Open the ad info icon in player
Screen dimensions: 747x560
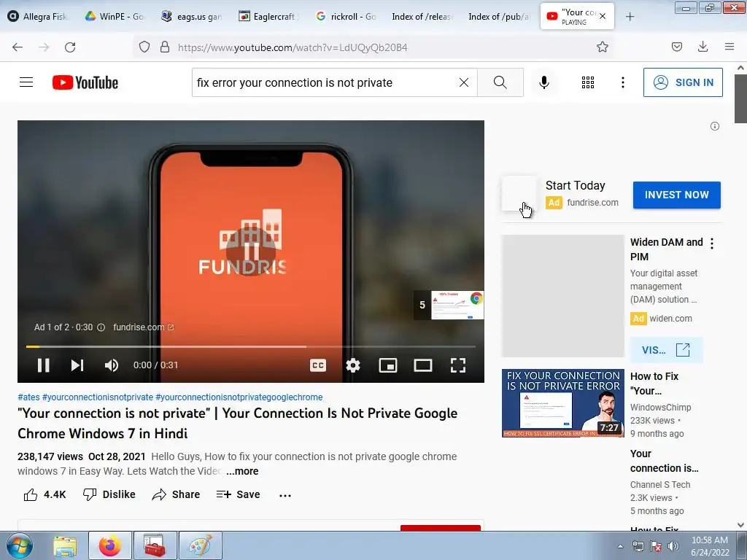coord(101,327)
